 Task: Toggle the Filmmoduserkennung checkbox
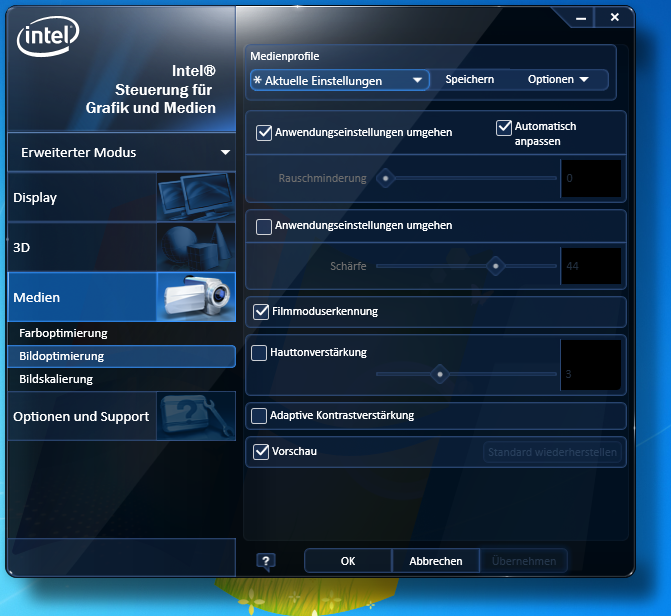264,312
